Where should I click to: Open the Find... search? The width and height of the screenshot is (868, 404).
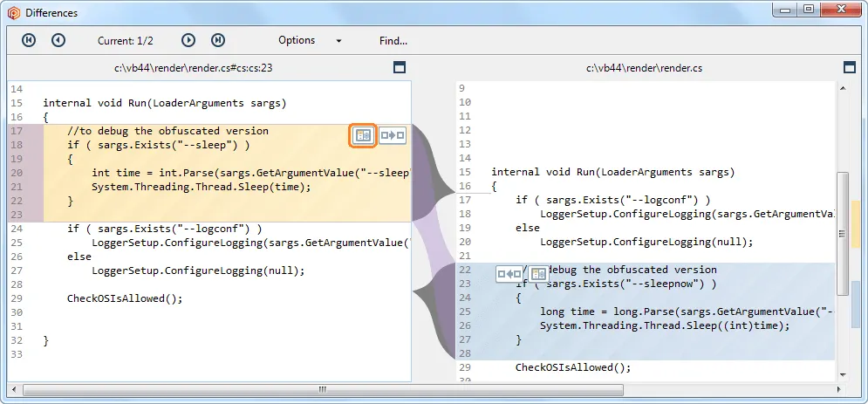tap(393, 40)
